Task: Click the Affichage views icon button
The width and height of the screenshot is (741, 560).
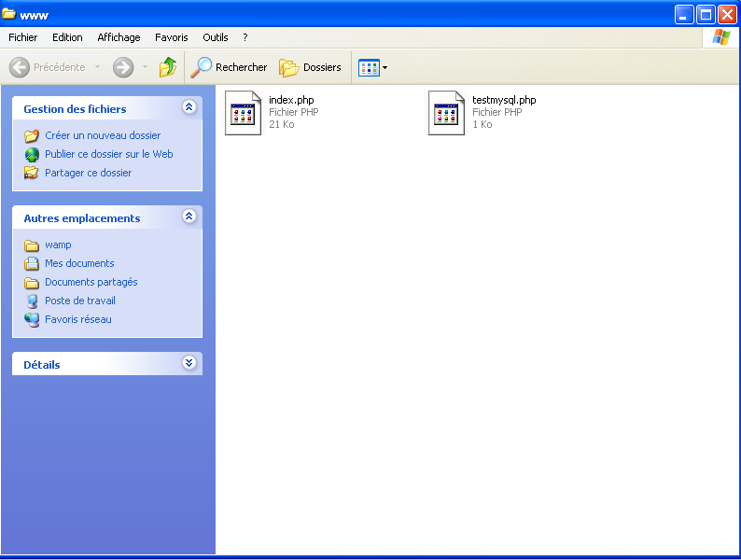Action: point(369,67)
